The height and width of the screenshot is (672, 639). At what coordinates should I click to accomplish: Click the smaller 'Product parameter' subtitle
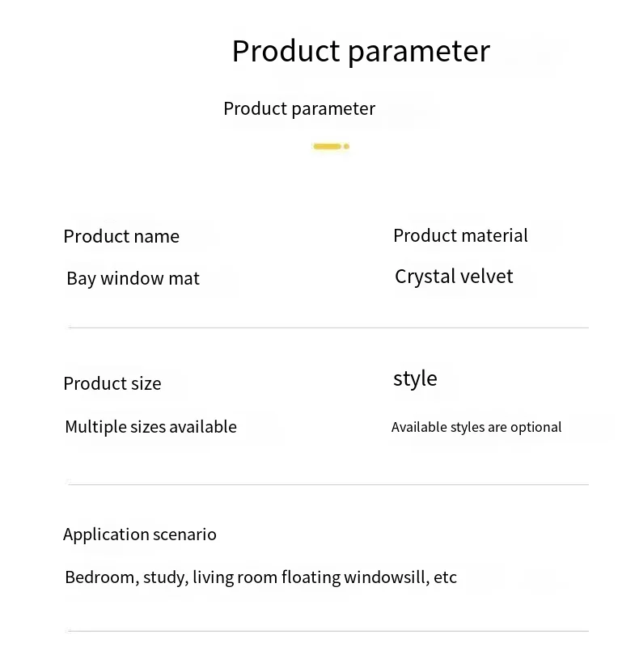point(299,109)
